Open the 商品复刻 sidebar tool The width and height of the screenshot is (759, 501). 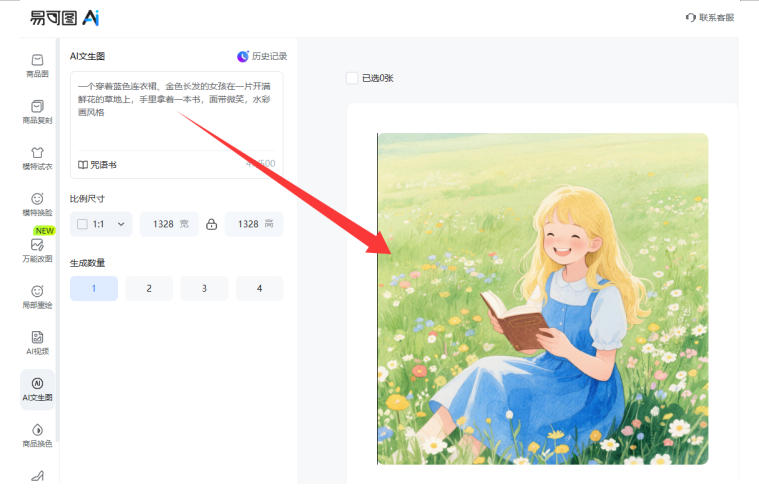[37, 112]
